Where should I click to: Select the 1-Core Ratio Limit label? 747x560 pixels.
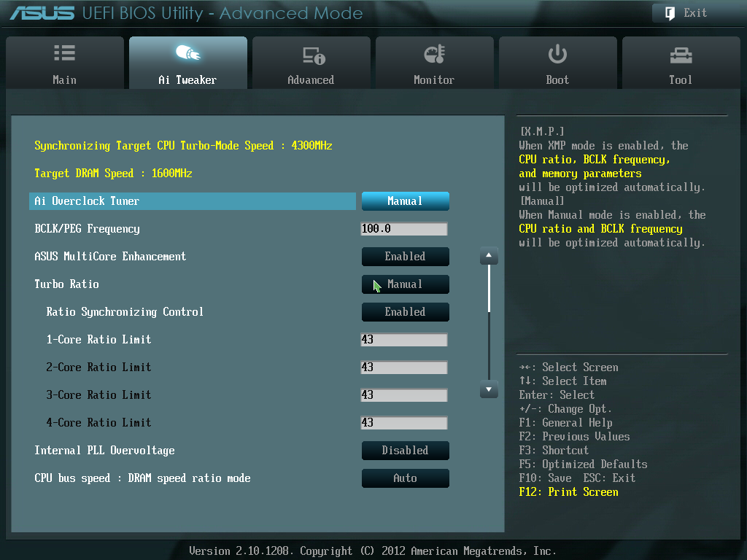[98, 340]
